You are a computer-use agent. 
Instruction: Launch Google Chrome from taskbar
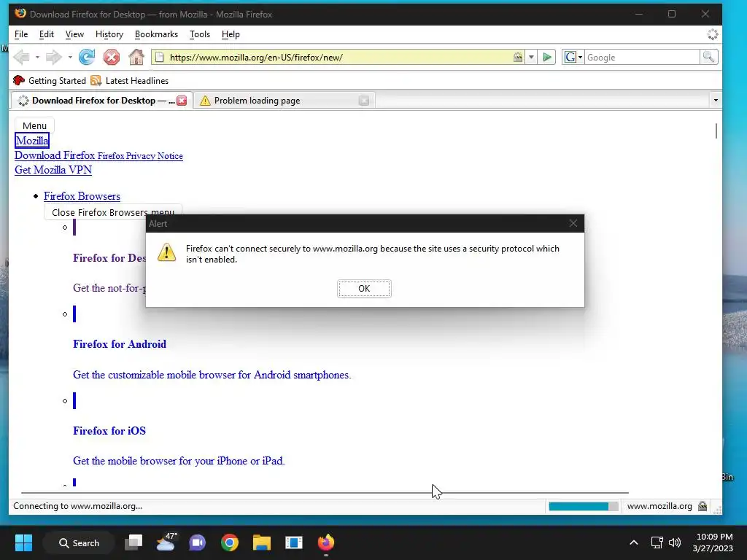[230, 542]
